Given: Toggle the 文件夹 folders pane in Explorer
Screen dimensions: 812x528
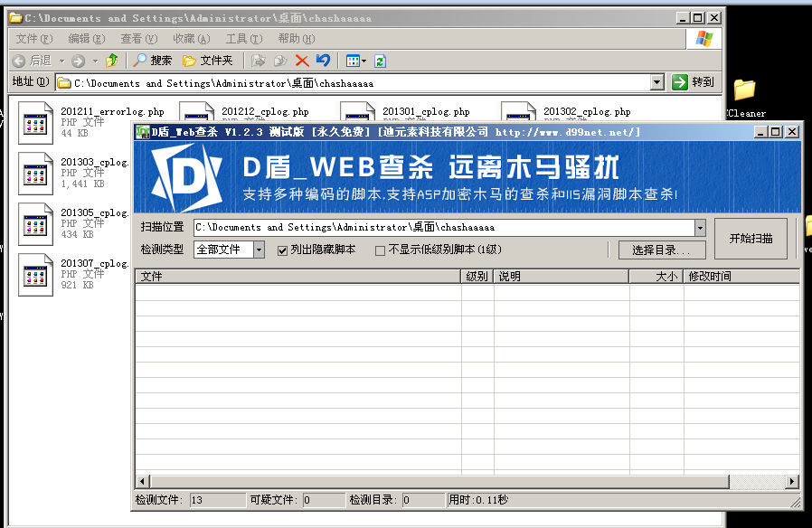Looking at the screenshot, I should [208, 61].
